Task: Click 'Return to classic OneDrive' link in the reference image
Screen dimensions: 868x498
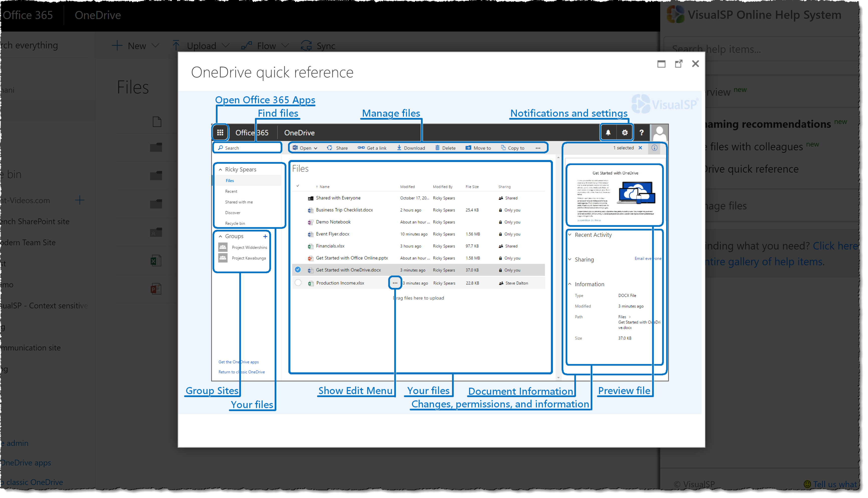Action: click(x=242, y=372)
